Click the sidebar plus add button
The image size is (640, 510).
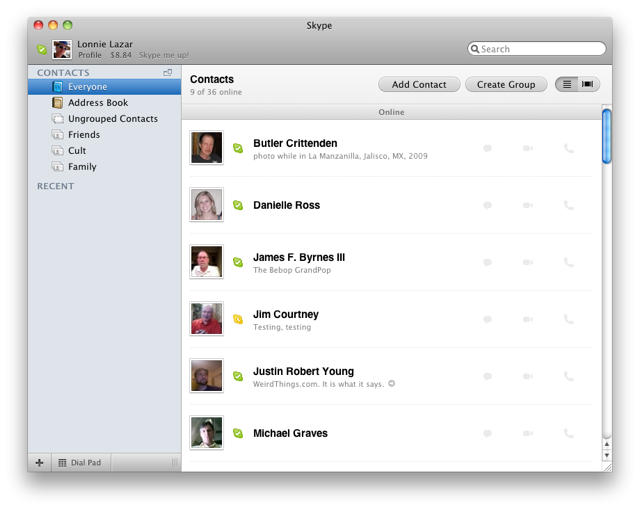click(40, 463)
